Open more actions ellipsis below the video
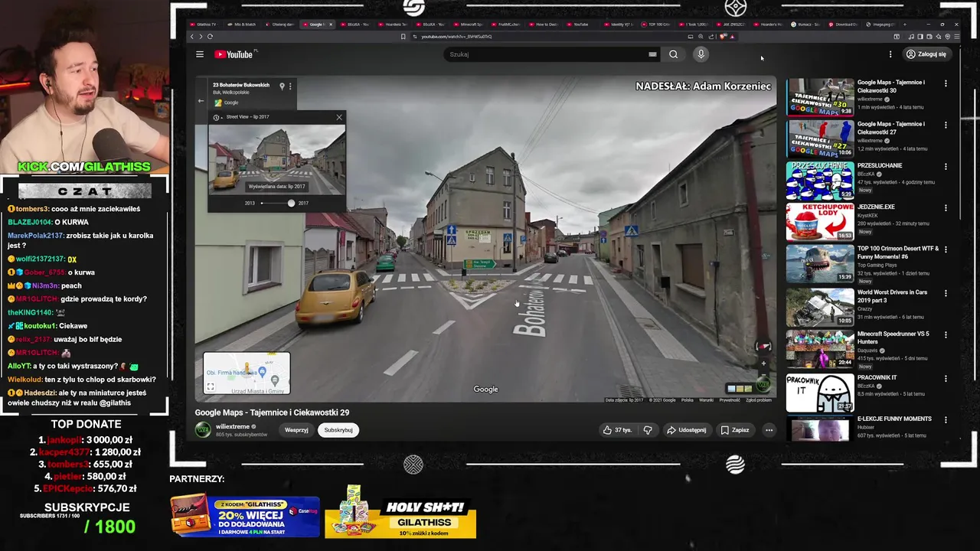Screen dimensions: 980x551 (769, 430)
